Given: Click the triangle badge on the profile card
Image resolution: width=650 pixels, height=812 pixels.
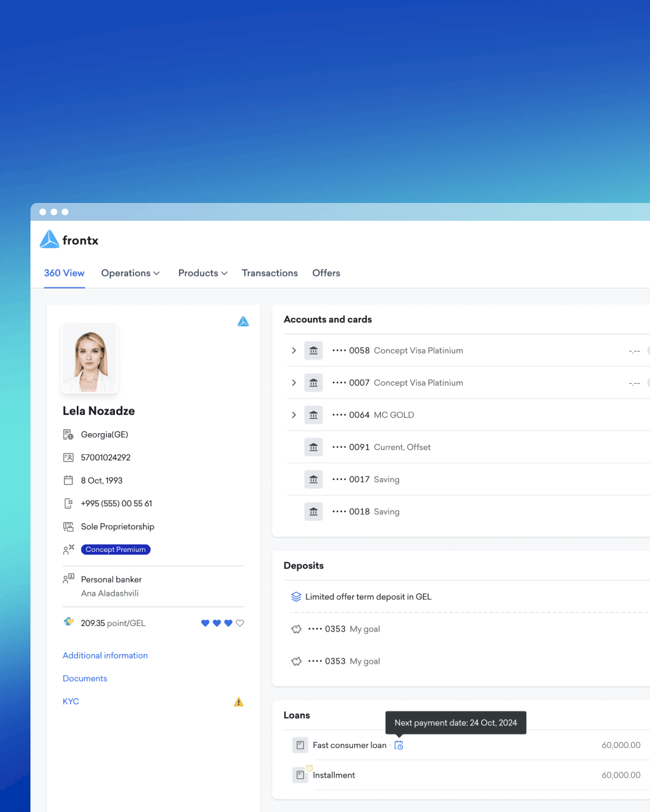Looking at the screenshot, I should point(243,322).
